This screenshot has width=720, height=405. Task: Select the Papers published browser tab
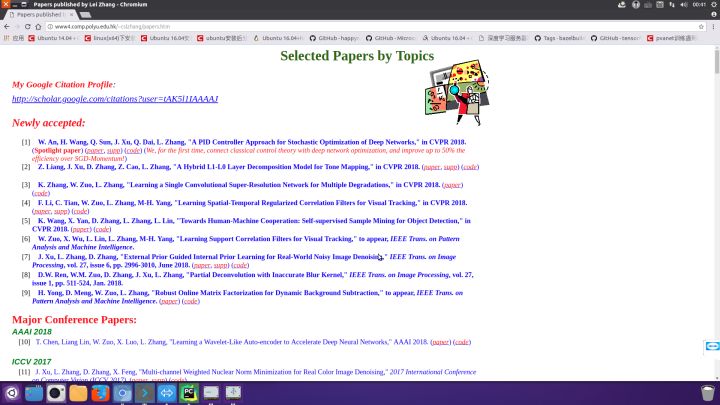(x=39, y=15)
